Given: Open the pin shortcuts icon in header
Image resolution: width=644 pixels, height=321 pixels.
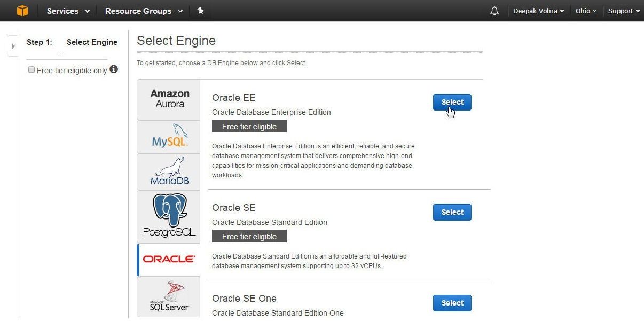Looking at the screenshot, I should point(200,11).
